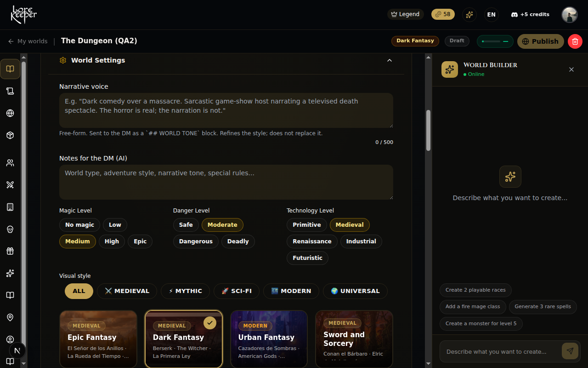Select Deadly danger level
588x368 pixels.
(x=238, y=241)
